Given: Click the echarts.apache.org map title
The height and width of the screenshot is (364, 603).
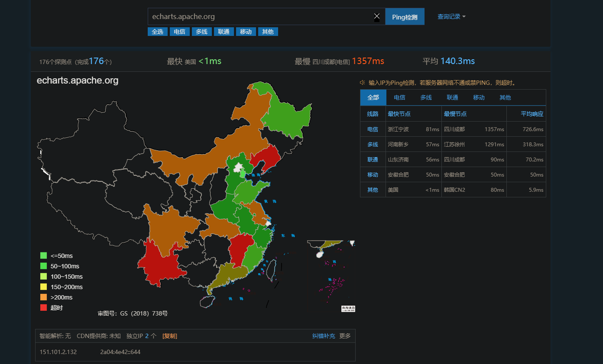Looking at the screenshot, I should (78, 80).
